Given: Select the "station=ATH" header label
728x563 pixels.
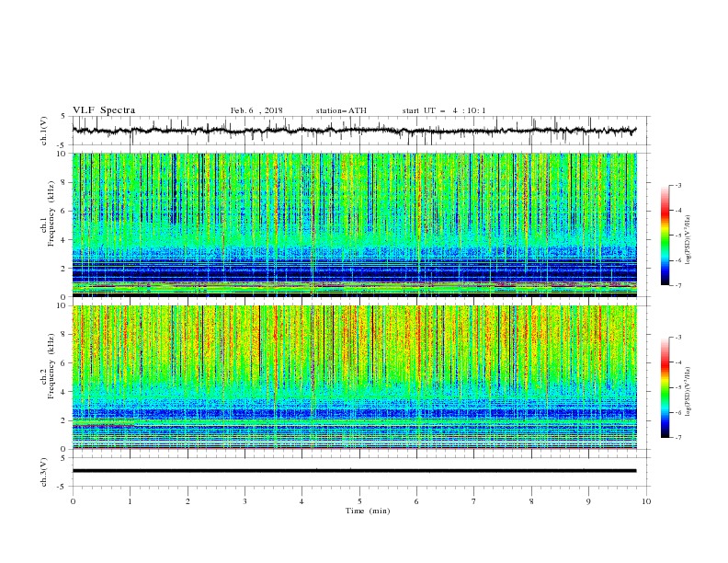Looking at the screenshot, I should (x=341, y=110).
